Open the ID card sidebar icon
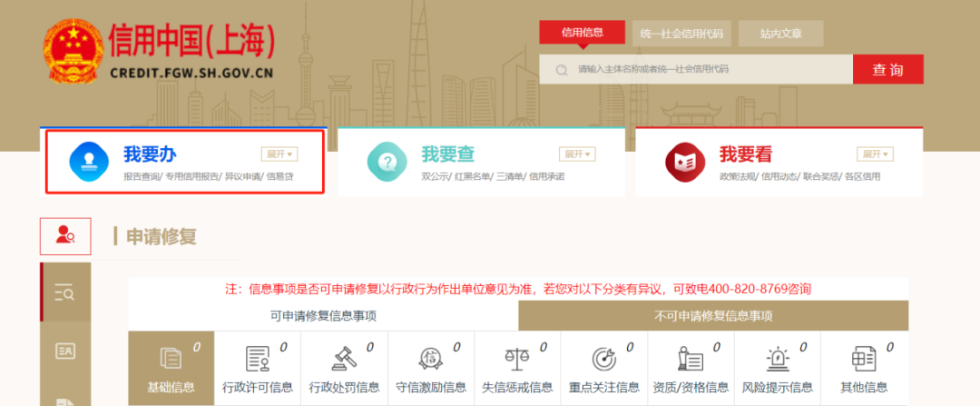The image size is (980, 406). (65, 352)
